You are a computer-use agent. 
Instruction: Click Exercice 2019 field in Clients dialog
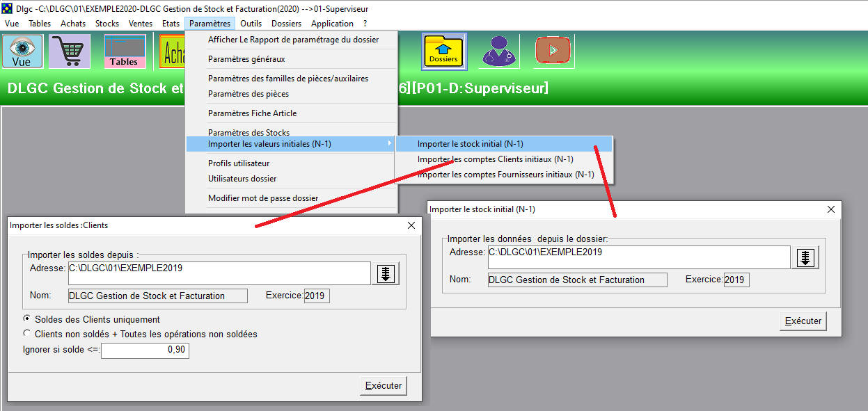click(317, 296)
